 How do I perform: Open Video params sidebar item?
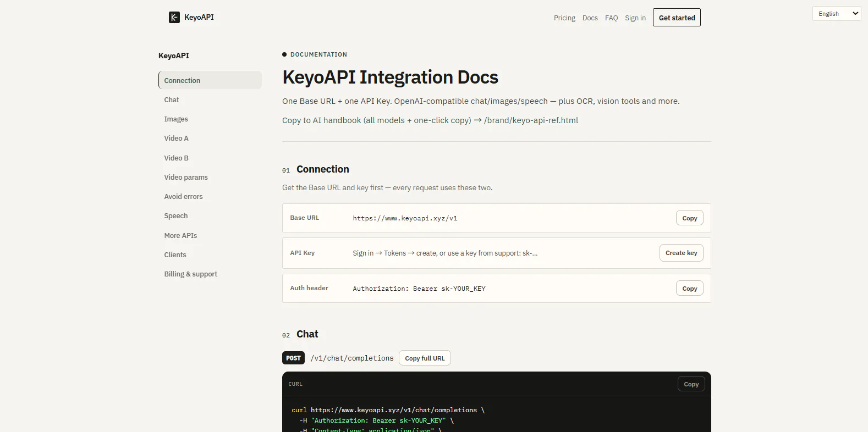pyautogui.click(x=210, y=177)
